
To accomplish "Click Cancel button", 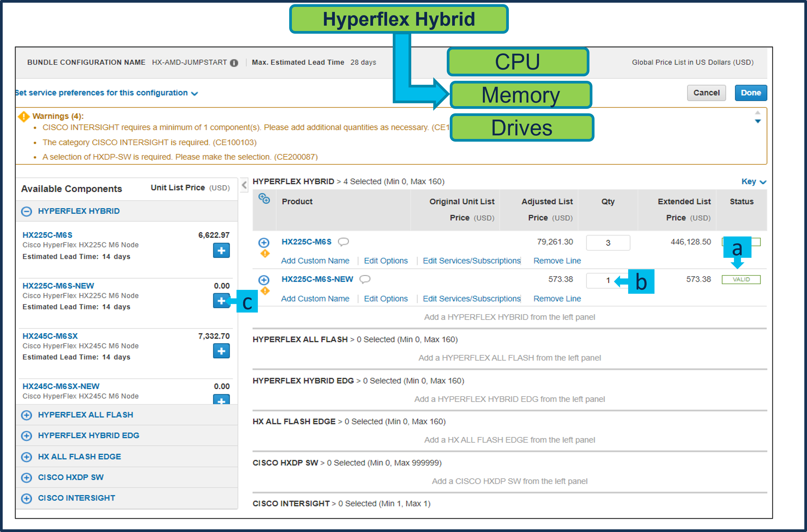I will point(706,93).
